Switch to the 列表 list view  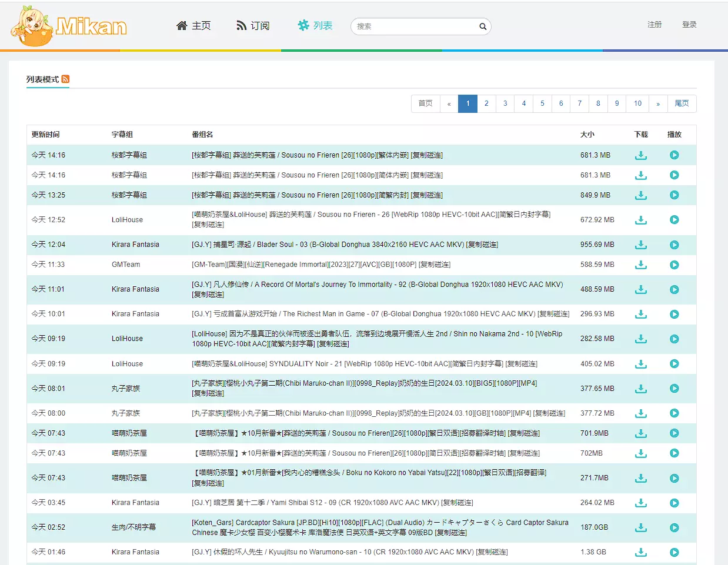coord(315,26)
